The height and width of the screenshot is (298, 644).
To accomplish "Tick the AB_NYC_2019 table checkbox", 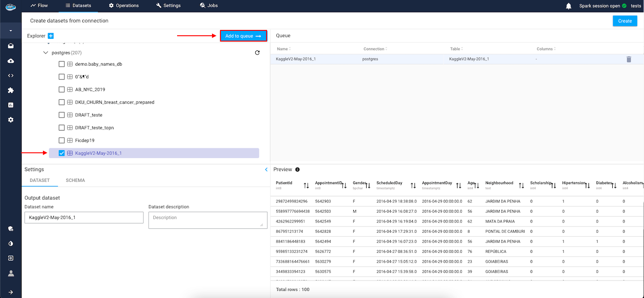I will [62, 89].
